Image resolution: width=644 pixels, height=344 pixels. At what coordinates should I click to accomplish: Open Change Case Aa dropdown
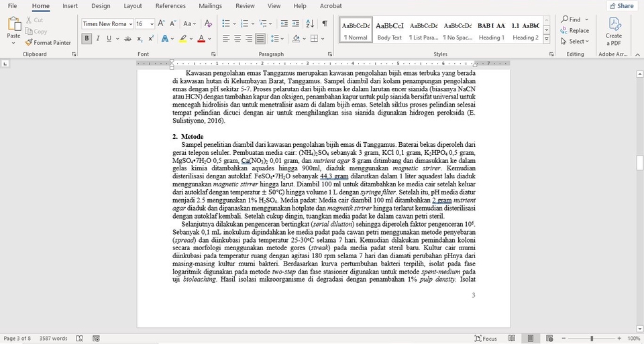[x=189, y=24]
